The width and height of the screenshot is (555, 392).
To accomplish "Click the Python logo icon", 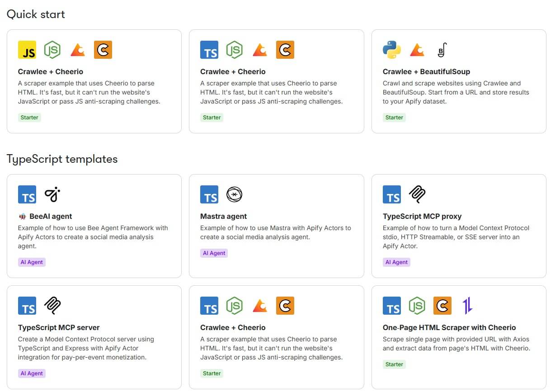I will [x=392, y=50].
